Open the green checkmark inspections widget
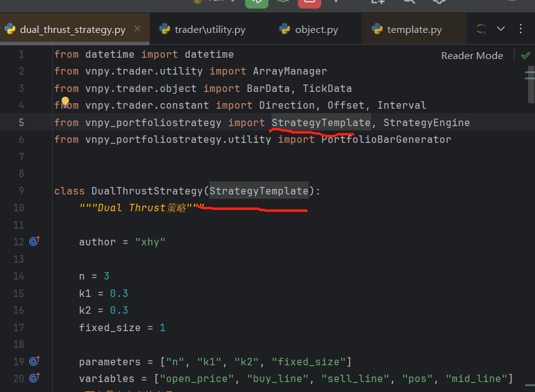Screen dimensions: 535x392 (x=526, y=56)
